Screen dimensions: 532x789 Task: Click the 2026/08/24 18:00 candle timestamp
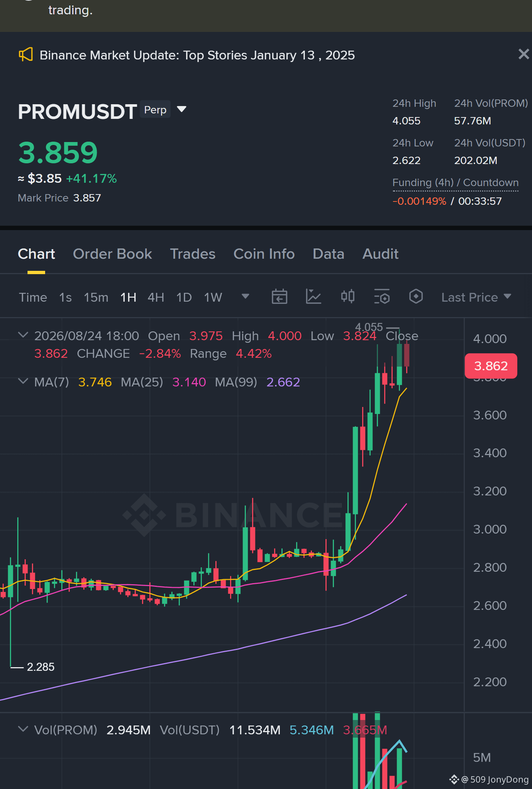tap(87, 336)
